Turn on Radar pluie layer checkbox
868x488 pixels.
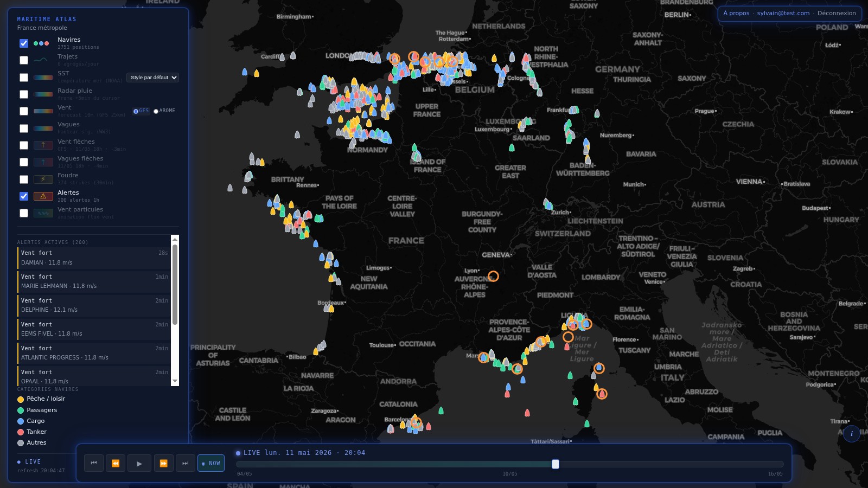(24, 94)
